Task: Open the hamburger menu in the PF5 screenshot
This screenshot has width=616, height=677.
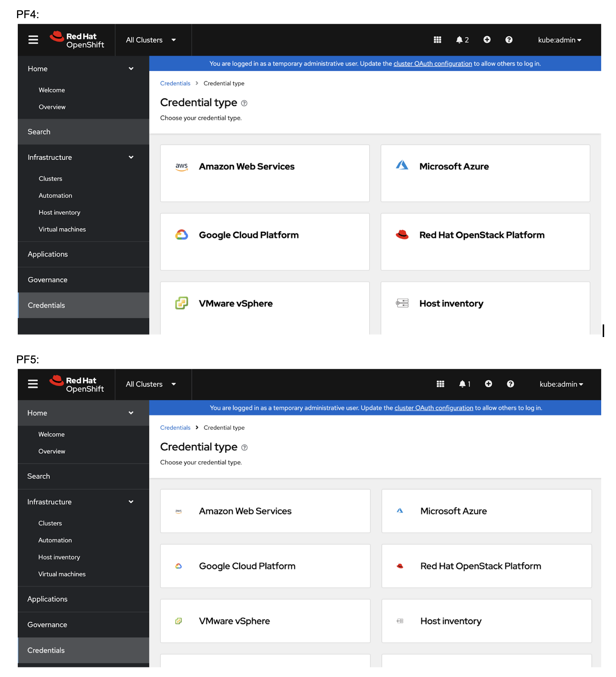Action: pyautogui.click(x=33, y=384)
